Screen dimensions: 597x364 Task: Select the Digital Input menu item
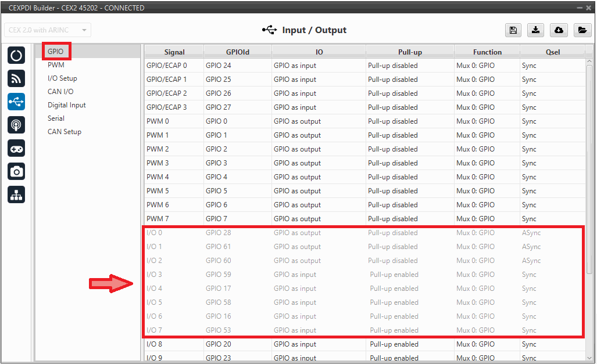click(x=67, y=105)
